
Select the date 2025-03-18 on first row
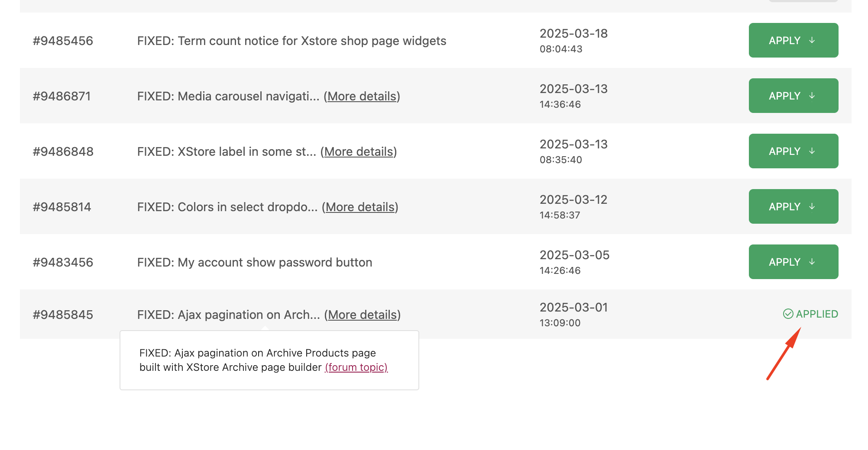tap(573, 33)
